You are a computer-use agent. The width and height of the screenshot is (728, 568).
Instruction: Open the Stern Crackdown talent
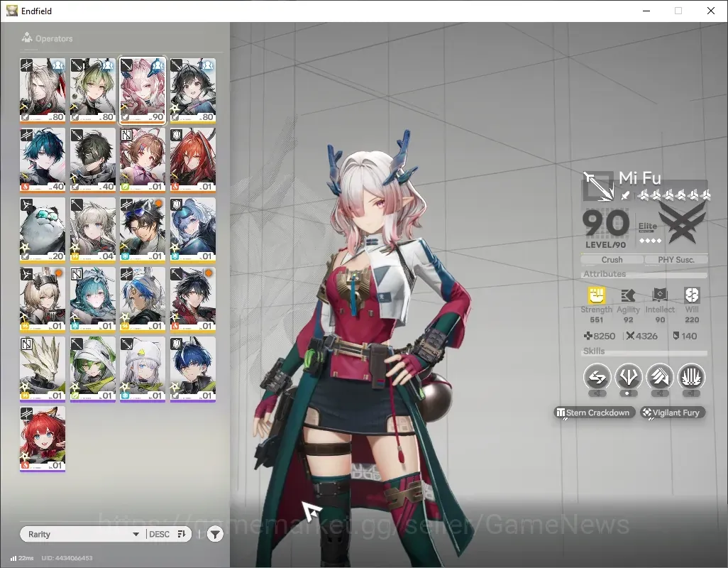tap(594, 413)
